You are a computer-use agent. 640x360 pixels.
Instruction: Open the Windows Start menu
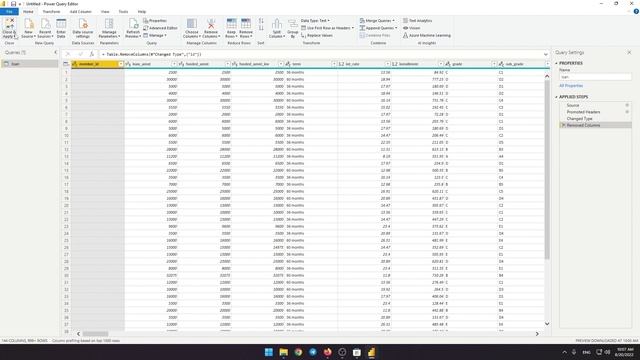(269, 352)
